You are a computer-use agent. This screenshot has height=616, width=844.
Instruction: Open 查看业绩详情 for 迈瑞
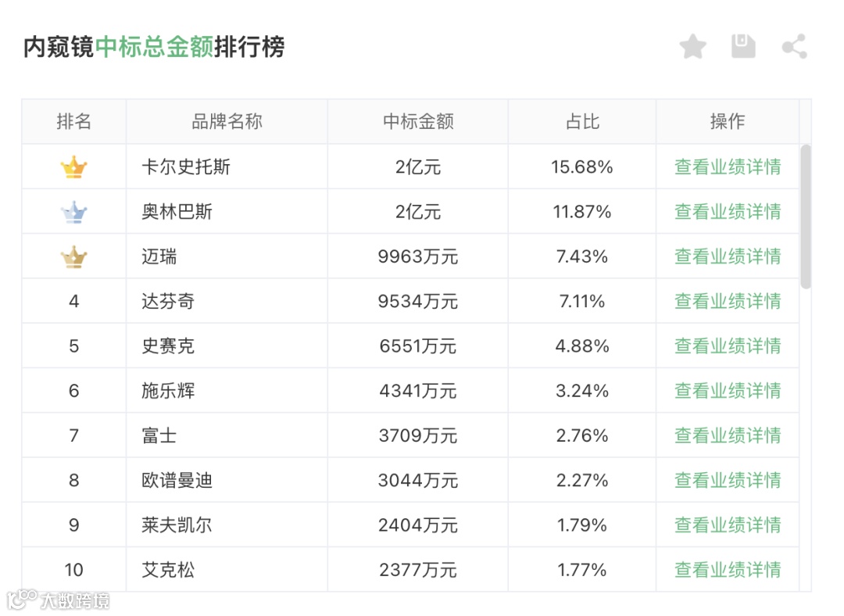[x=728, y=256]
